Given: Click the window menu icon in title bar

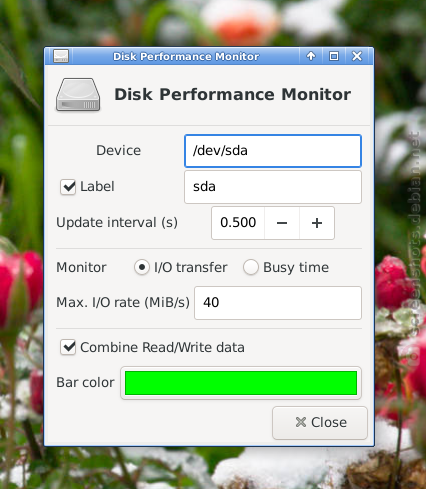Looking at the screenshot, I should click(x=61, y=56).
